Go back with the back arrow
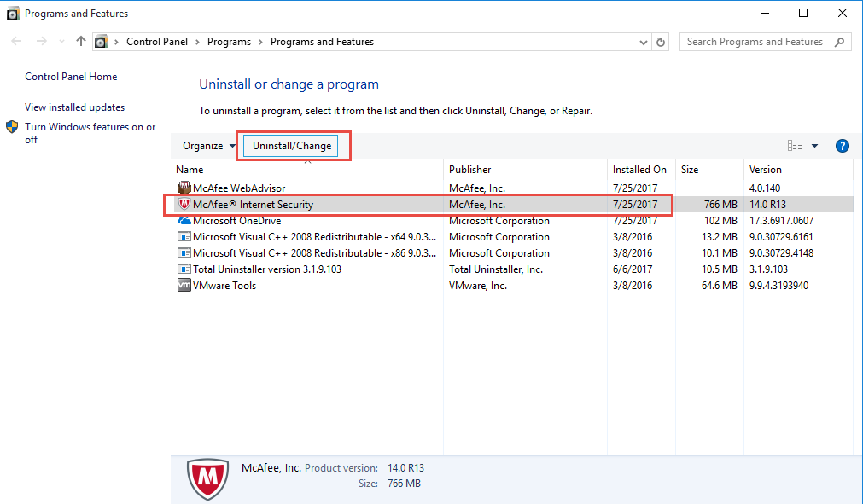The height and width of the screenshot is (504, 863). (16, 41)
